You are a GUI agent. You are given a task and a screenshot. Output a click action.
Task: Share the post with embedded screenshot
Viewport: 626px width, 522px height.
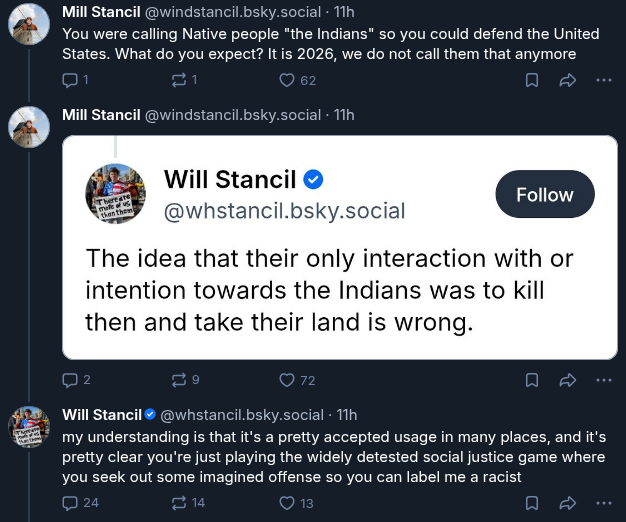[567, 380]
